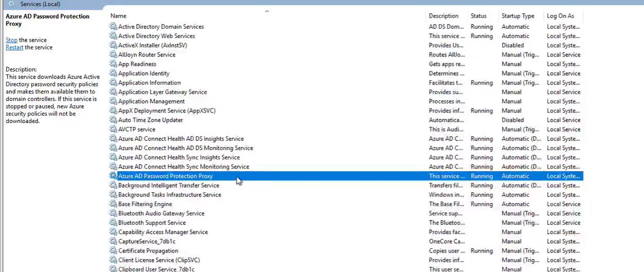Click the Azure AD Password Protection Proxy icon
The width and height of the screenshot is (644, 272).
tap(113, 176)
